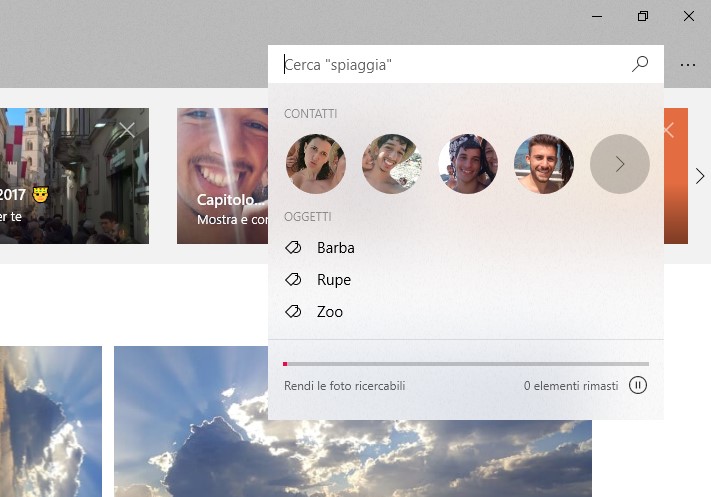Click the "0 elementi rimasti" status text
The height and width of the screenshot is (497, 711).
click(570, 386)
